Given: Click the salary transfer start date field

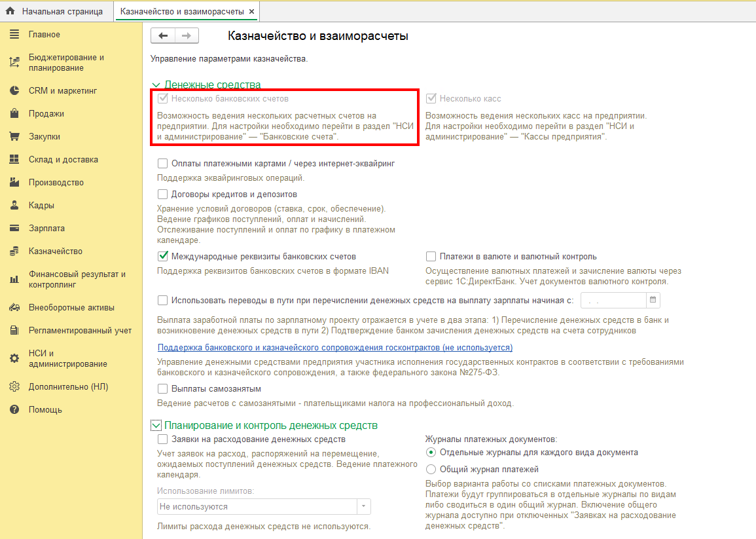Looking at the screenshot, I should (613, 300).
